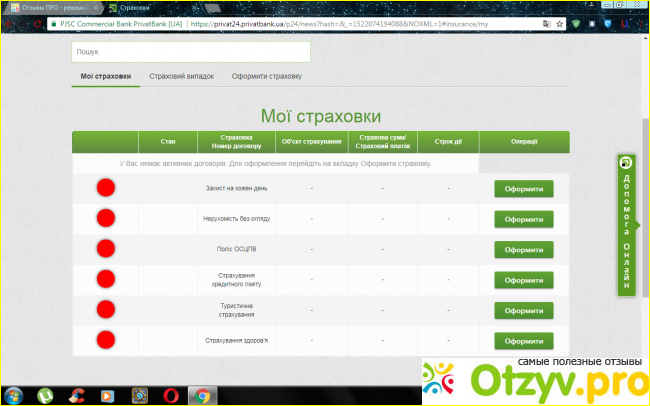Open the Оформити страховку tab
Viewport: 650px width, 406px height.
(266, 76)
